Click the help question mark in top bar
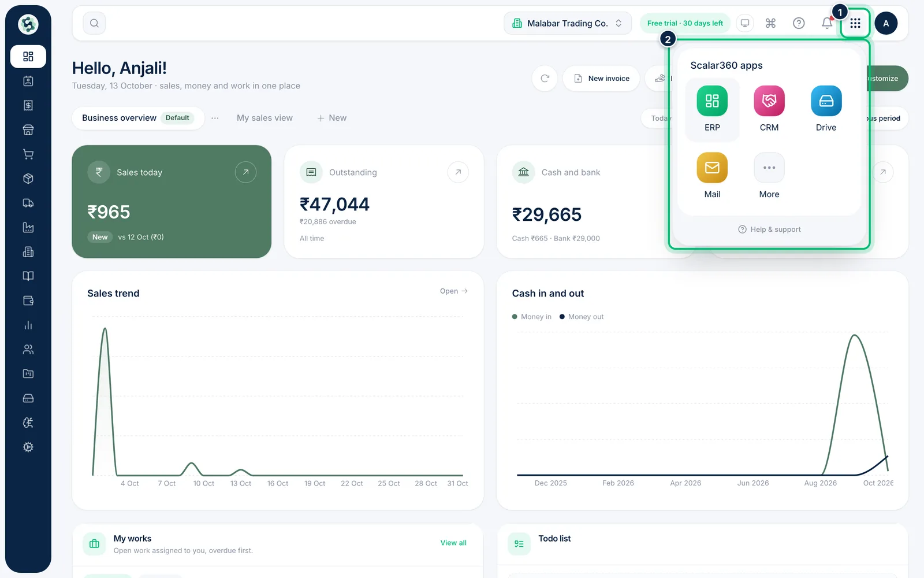 (x=799, y=23)
